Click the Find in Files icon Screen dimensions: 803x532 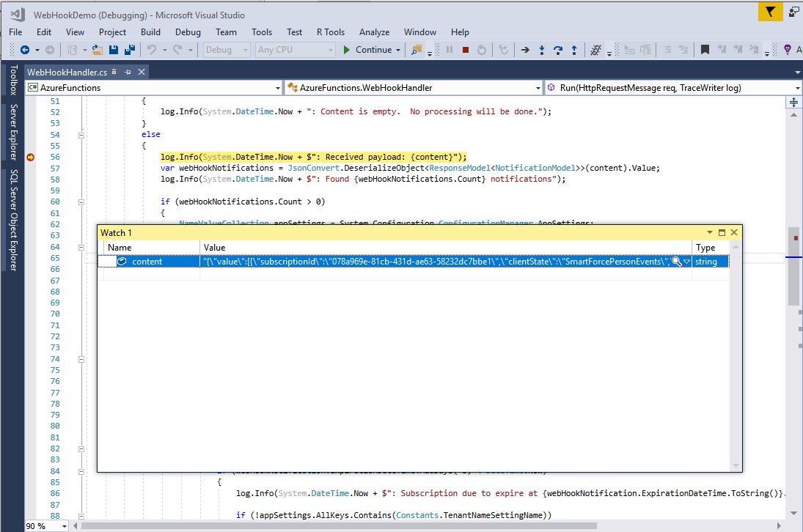pyautogui.click(x=417, y=50)
